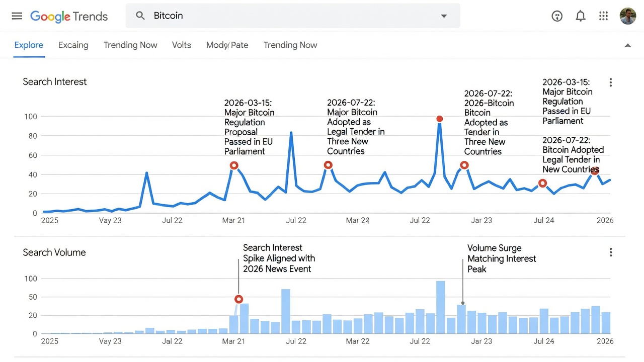Open Search Interest chart options menu
This screenshot has height=362, width=644.
tap(611, 82)
